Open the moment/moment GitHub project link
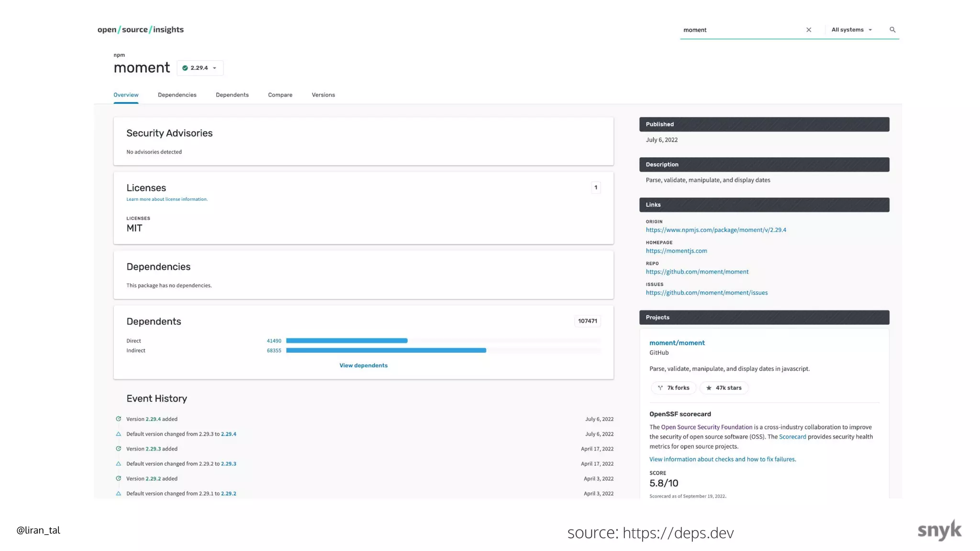 (x=677, y=343)
